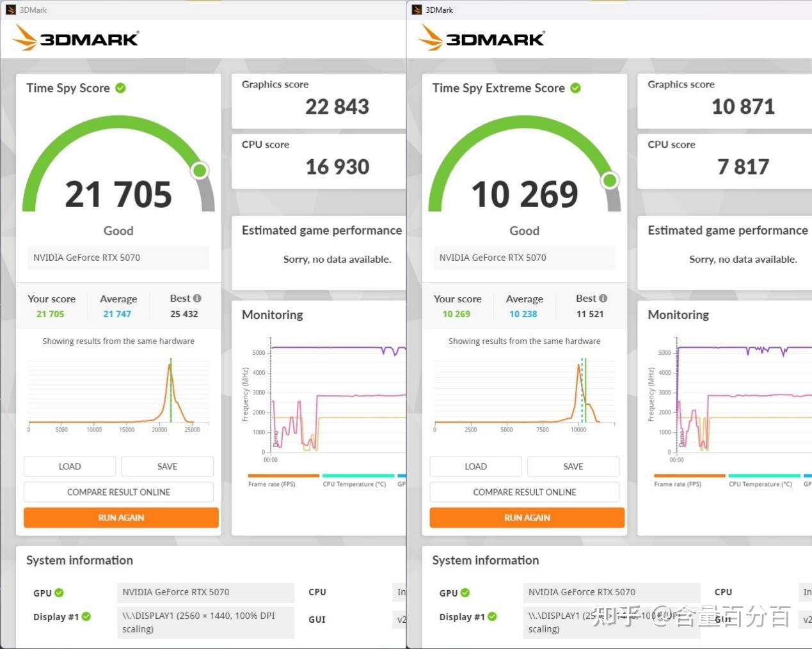Click the green validation check next to Time Spy Score

(120, 88)
